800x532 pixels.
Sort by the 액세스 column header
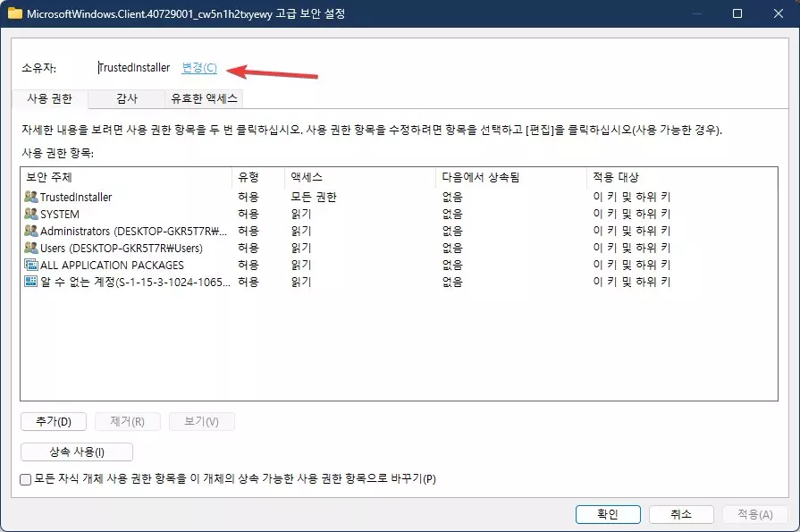coord(360,177)
